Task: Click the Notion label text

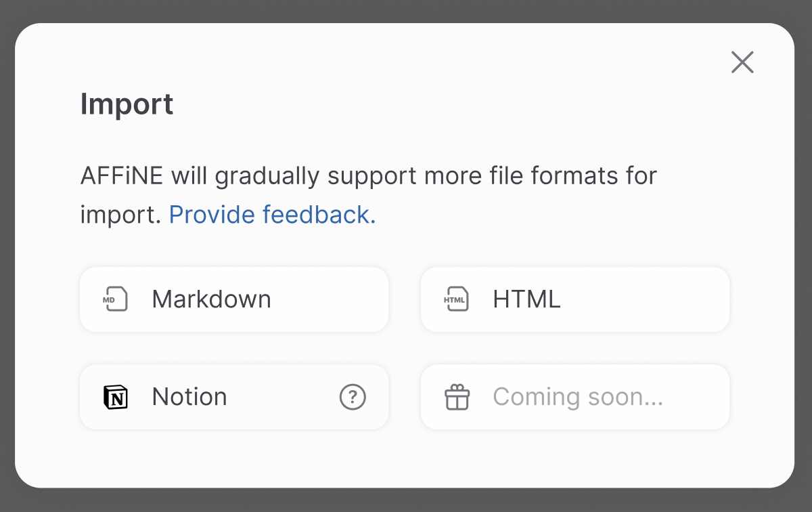Action: pos(189,397)
